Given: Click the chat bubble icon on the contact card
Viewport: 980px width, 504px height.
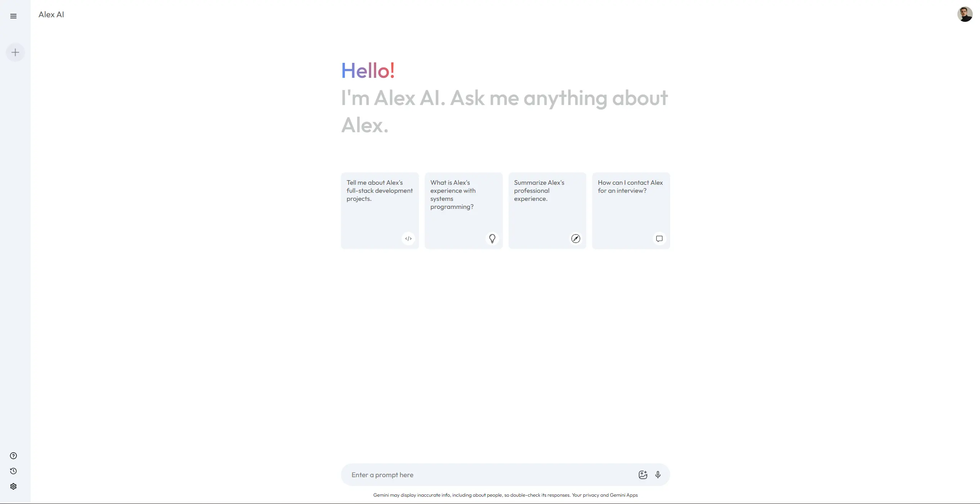Looking at the screenshot, I should click(x=659, y=238).
